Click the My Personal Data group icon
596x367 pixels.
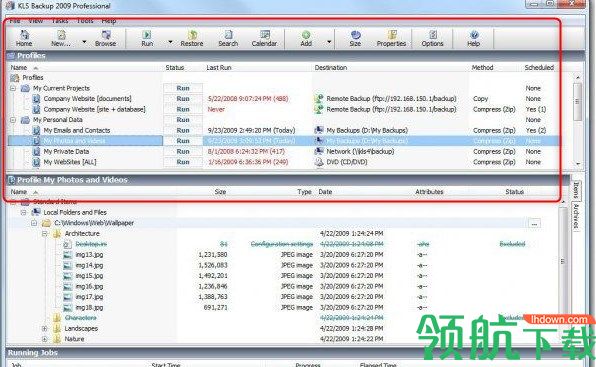[x=25, y=120]
